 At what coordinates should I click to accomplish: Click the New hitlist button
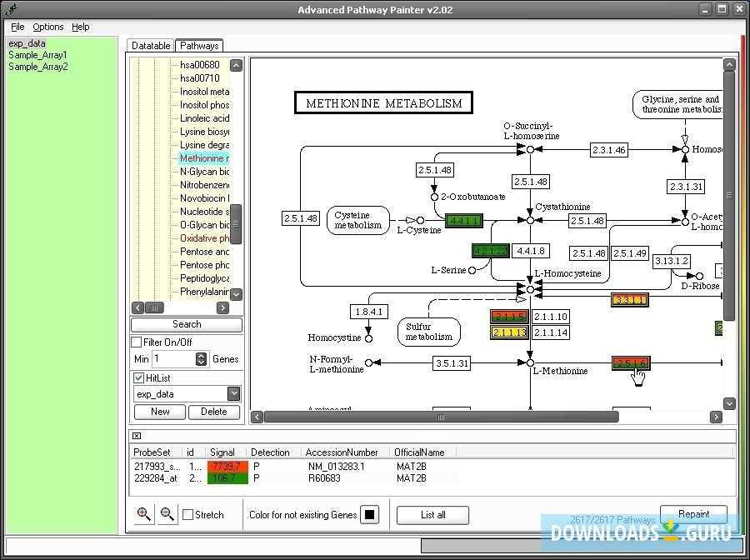pos(160,412)
